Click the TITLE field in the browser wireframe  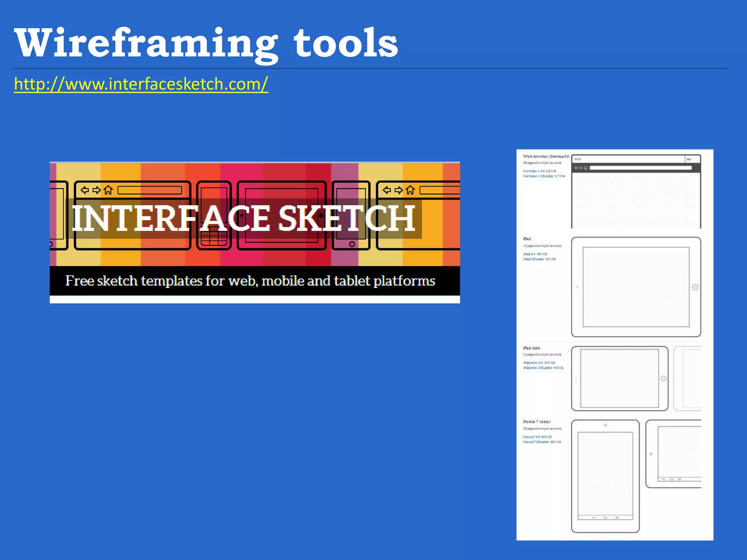tap(628, 159)
